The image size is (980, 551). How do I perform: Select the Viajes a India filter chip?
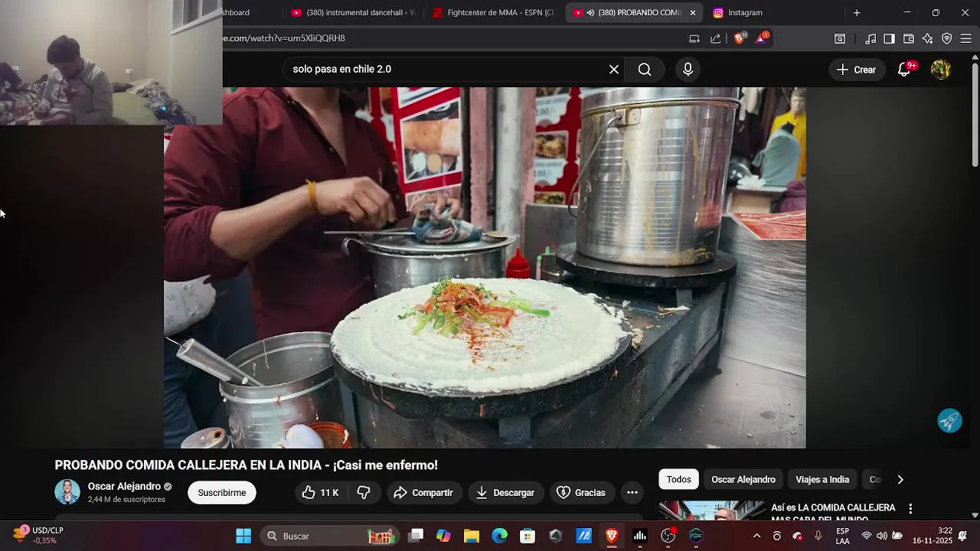(x=822, y=480)
